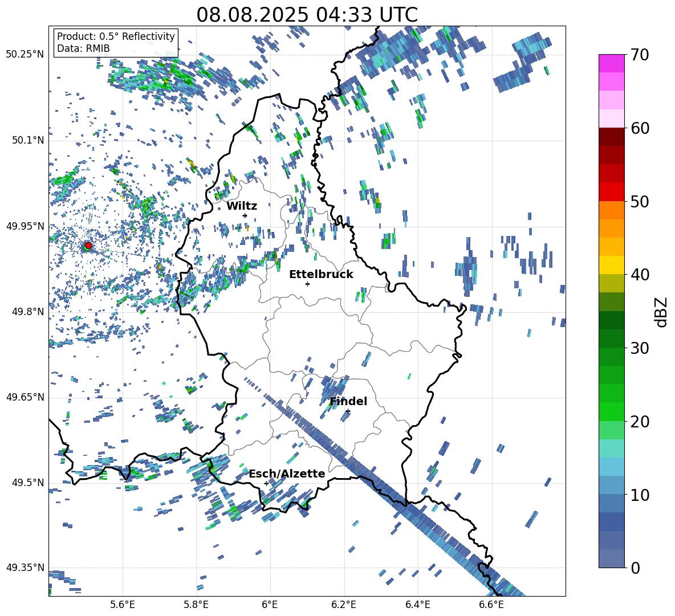Click the Findel station label
The image size is (675, 616).
click(x=348, y=401)
